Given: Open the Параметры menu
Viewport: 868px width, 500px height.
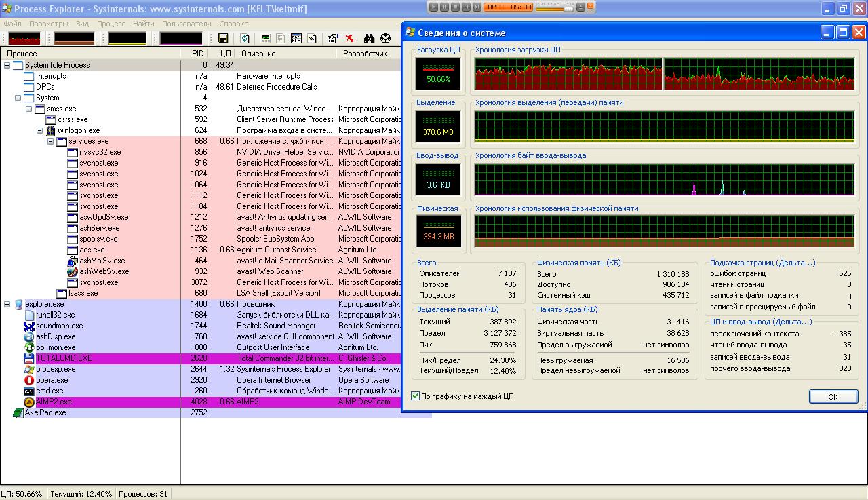Looking at the screenshot, I should [49, 24].
